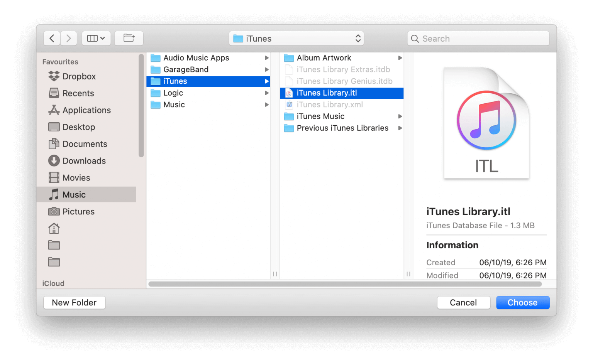Viewport: 593px width, 364px height.
Task: Open the Previous iTunes Libraries folder
Action: (x=342, y=128)
